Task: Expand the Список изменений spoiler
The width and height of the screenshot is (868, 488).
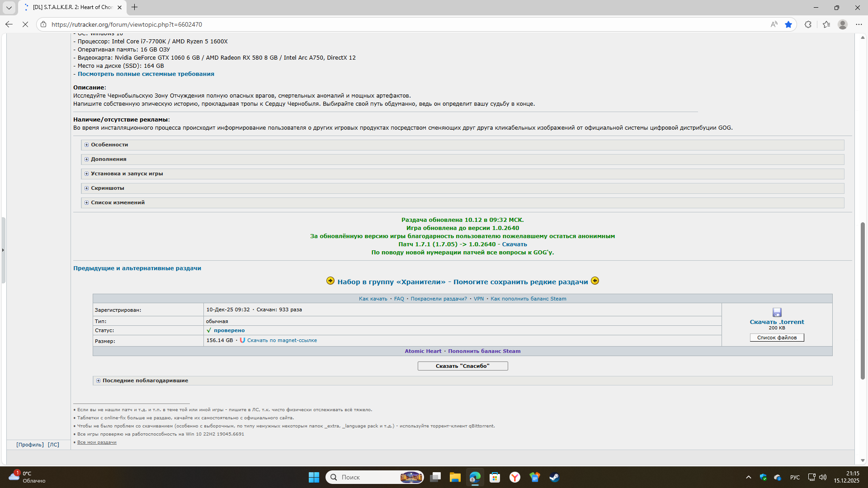Action: pos(118,202)
